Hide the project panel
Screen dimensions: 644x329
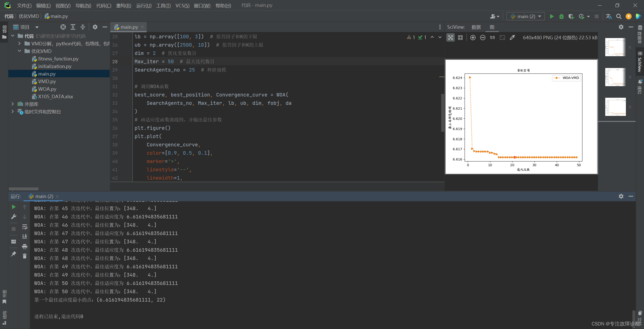105,27
